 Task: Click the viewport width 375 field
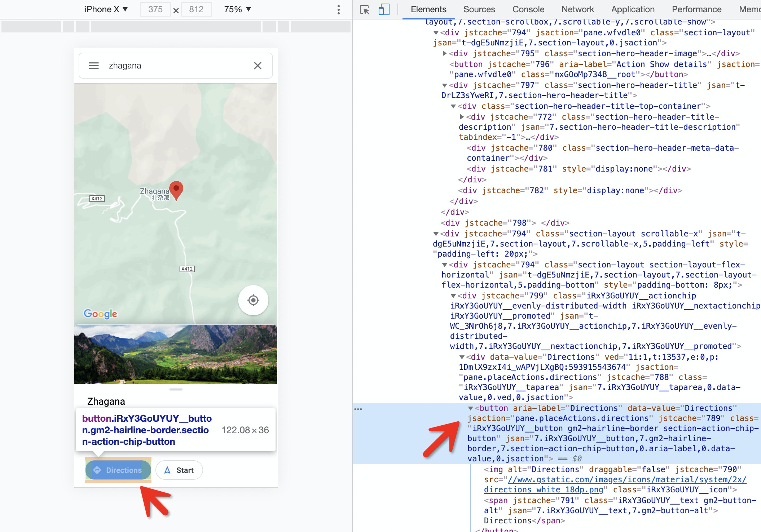[155, 9]
